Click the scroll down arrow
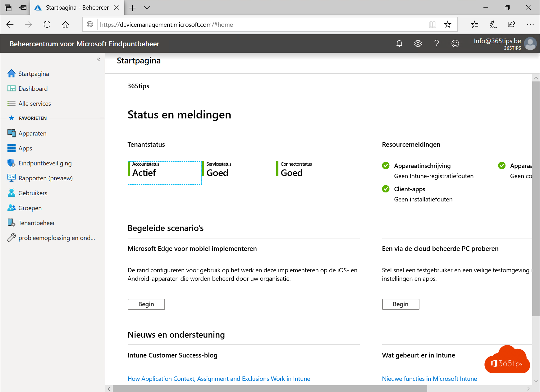The width and height of the screenshot is (540, 392). [x=536, y=381]
